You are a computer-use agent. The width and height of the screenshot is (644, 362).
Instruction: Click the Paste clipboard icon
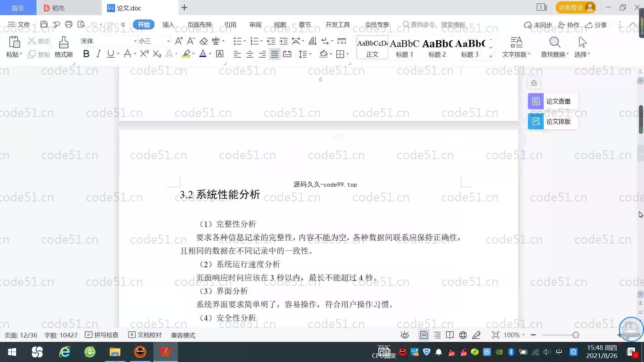(x=14, y=43)
